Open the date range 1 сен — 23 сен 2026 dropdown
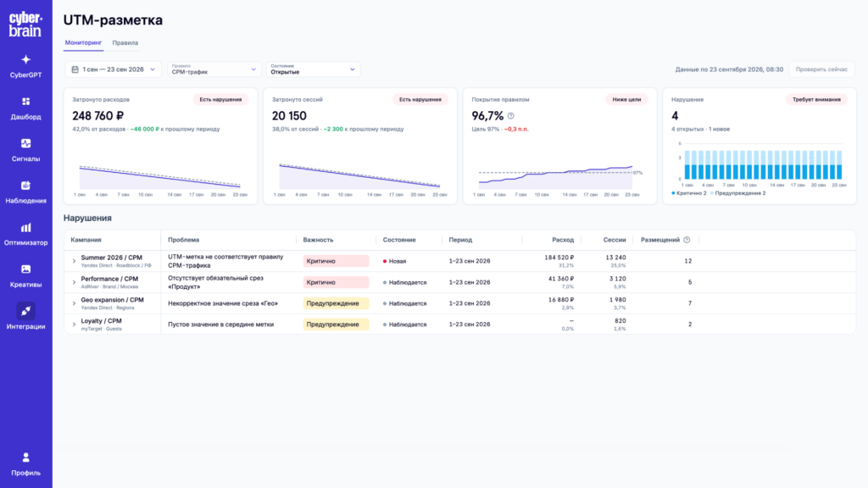The width and height of the screenshot is (868, 488). point(113,69)
